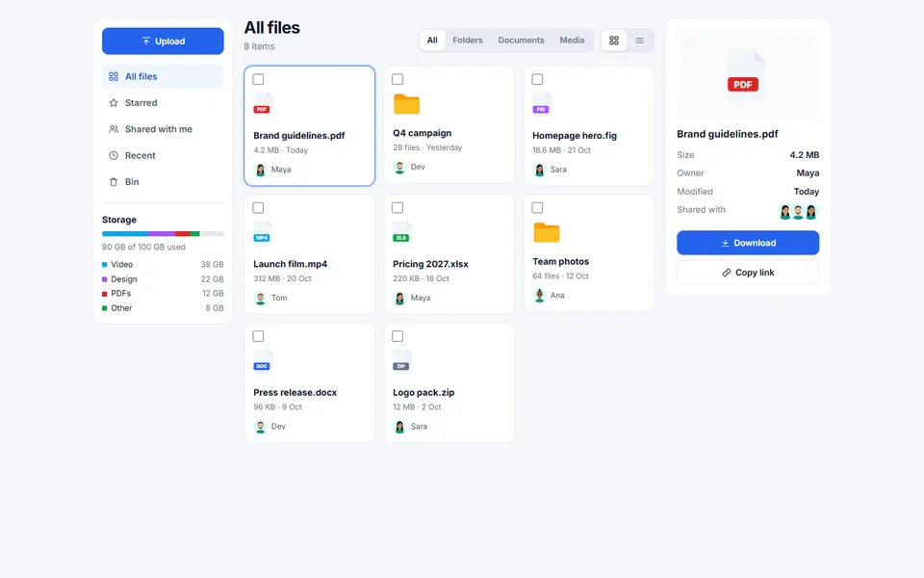
Task: Click the Other storage legend entry
Action: click(x=163, y=308)
